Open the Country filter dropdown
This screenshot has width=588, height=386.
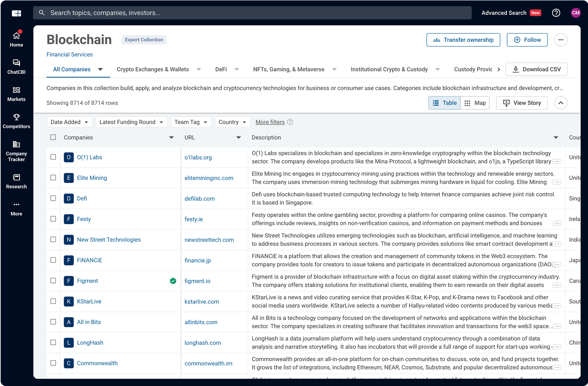click(x=232, y=122)
